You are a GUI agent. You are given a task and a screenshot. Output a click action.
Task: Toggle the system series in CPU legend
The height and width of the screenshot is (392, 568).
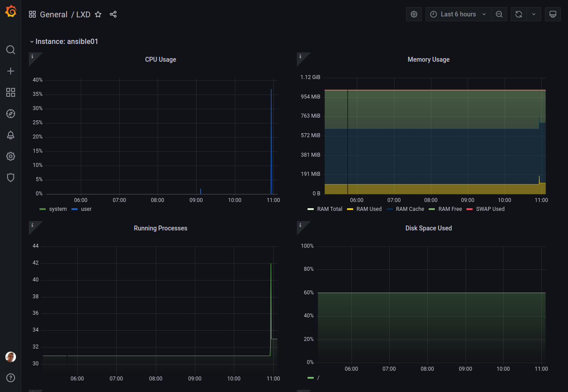click(58, 209)
